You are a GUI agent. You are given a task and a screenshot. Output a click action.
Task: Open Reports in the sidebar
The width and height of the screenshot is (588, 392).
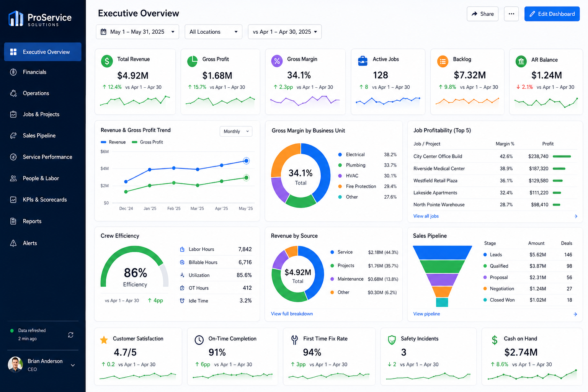[x=43, y=221]
